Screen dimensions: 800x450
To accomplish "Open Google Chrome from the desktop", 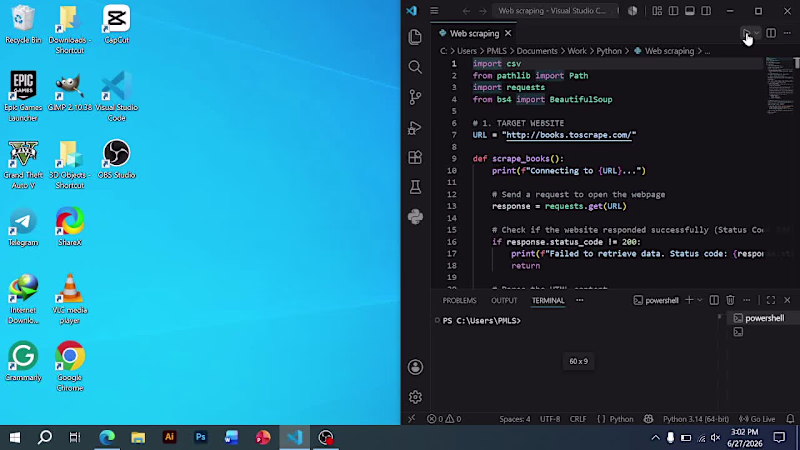I will (x=70, y=366).
